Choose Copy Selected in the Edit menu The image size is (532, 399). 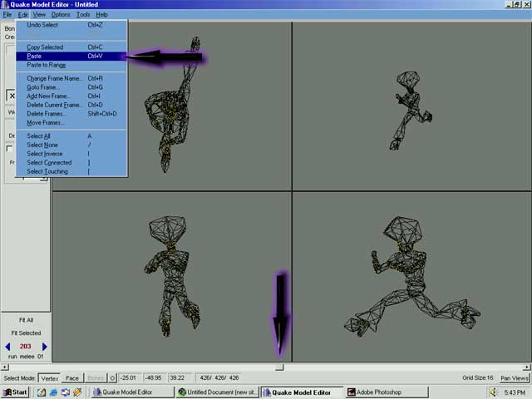coord(45,47)
